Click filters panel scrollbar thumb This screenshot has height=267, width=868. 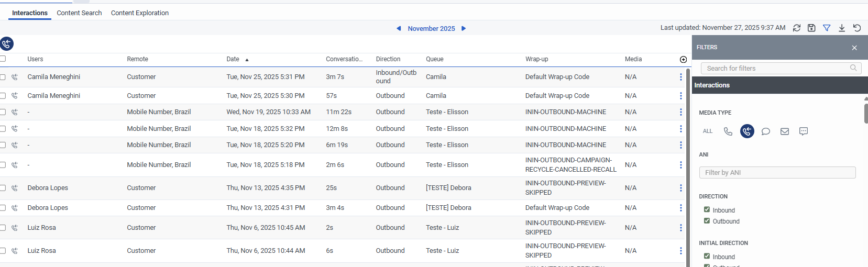(866, 113)
